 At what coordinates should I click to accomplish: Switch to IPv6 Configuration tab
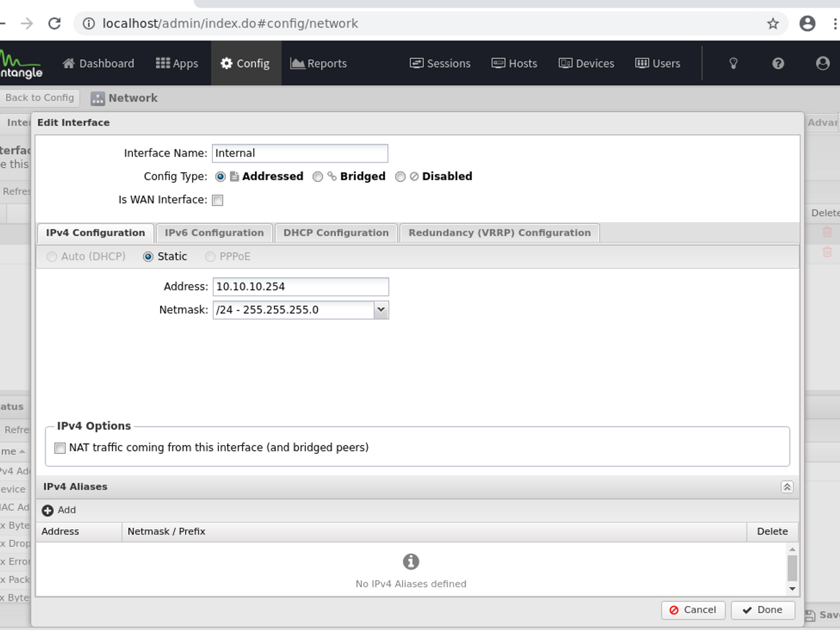coord(214,233)
